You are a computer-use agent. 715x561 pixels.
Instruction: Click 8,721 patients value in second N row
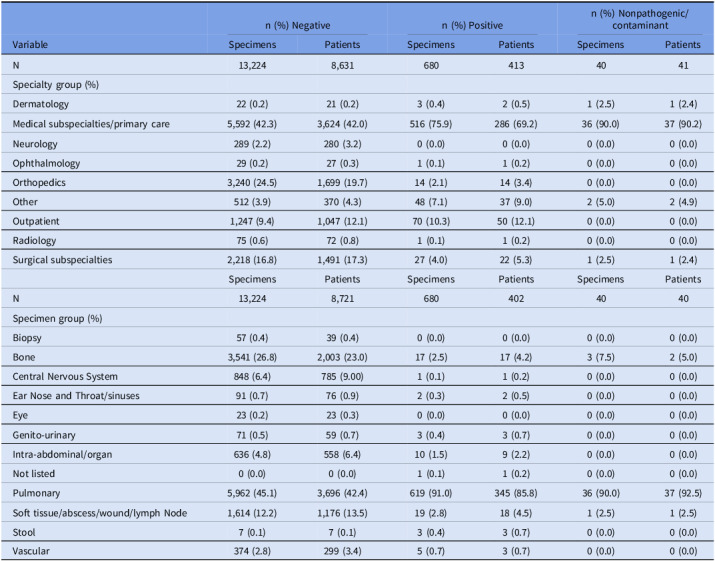(342, 299)
